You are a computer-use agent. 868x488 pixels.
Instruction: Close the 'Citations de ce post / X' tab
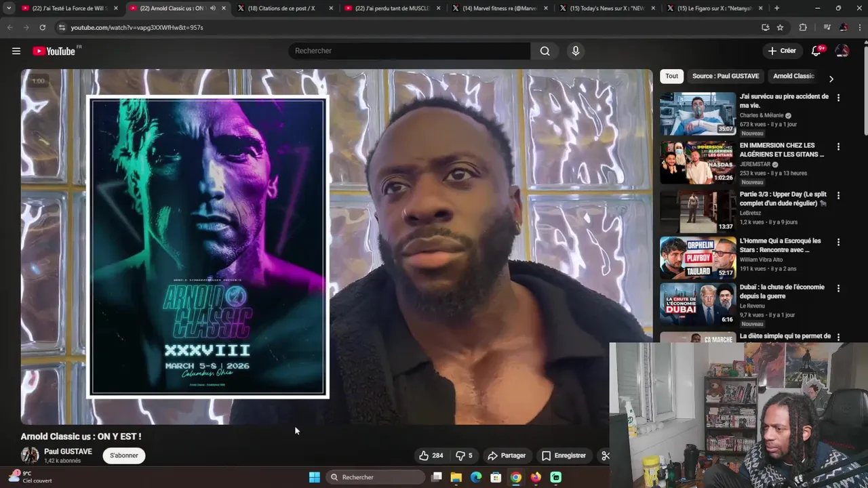point(331,8)
